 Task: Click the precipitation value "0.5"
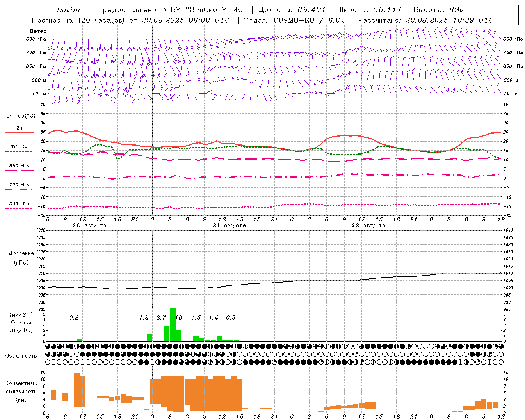pyautogui.click(x=231, y=317)
